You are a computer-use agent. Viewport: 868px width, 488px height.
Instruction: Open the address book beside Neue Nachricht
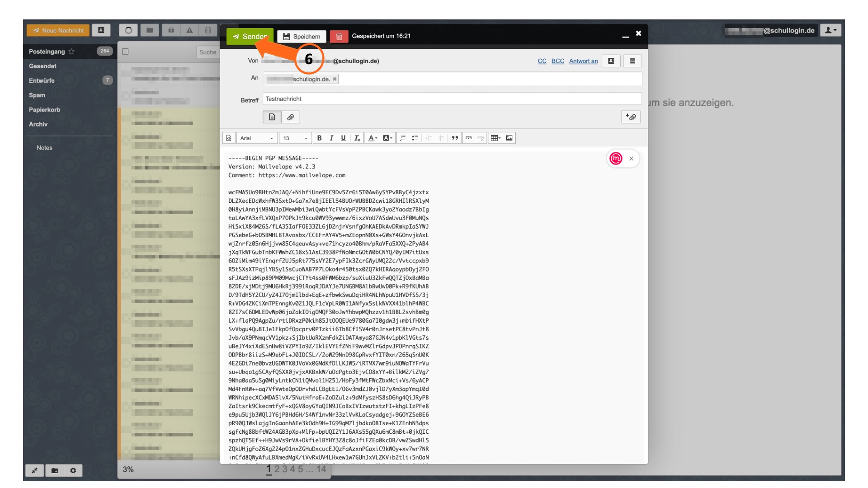pos(101,30)
